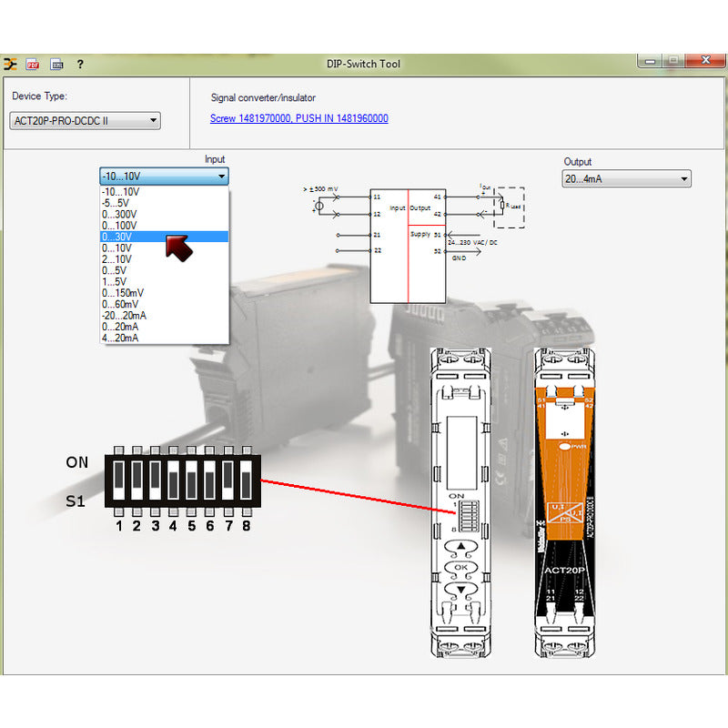
Task: Choose 0...300V input range
Action: tap(165, 214)
